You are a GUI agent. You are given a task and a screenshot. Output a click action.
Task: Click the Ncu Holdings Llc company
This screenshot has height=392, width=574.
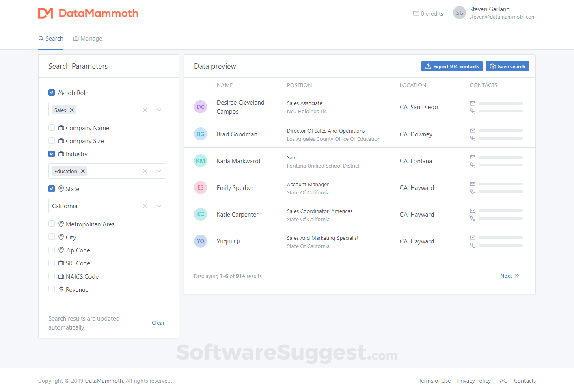coord(307,112)
